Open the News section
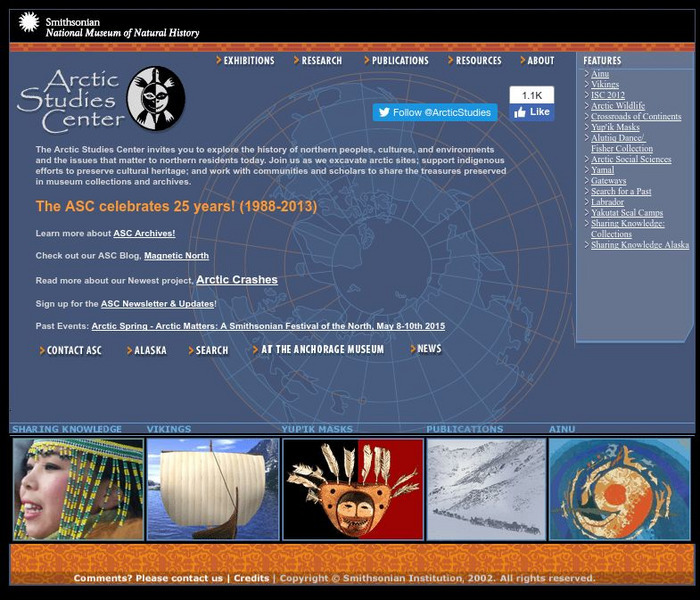 point(426,349)
